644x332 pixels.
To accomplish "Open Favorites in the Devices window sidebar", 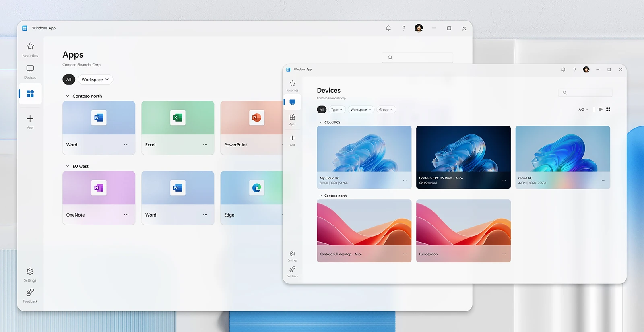I will coord(293,86).
